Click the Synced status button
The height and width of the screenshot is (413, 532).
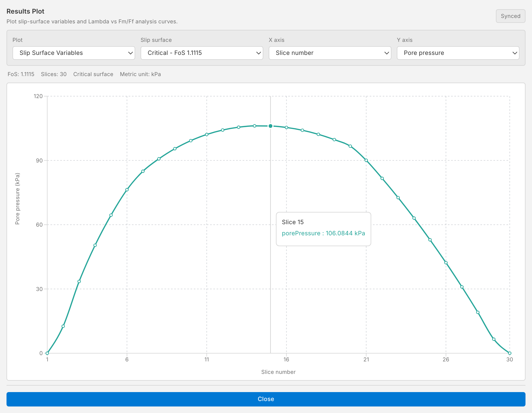tap(511, 16)
